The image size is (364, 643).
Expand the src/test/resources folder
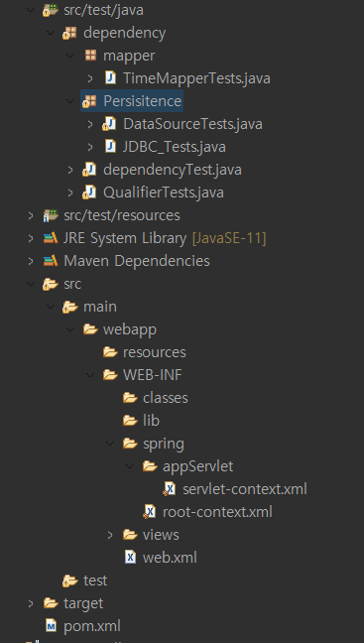31,215
